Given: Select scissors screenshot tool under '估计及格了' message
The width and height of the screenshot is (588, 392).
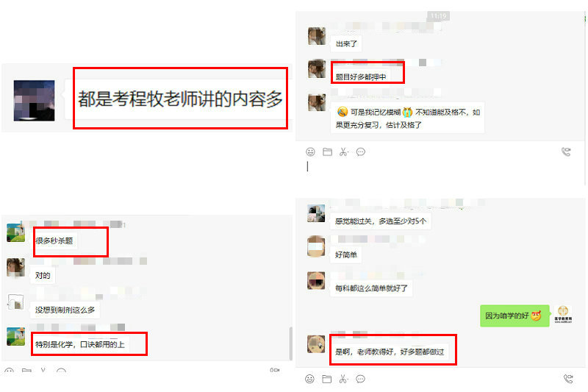Looking at the screenshot, I should click(344, 152).
